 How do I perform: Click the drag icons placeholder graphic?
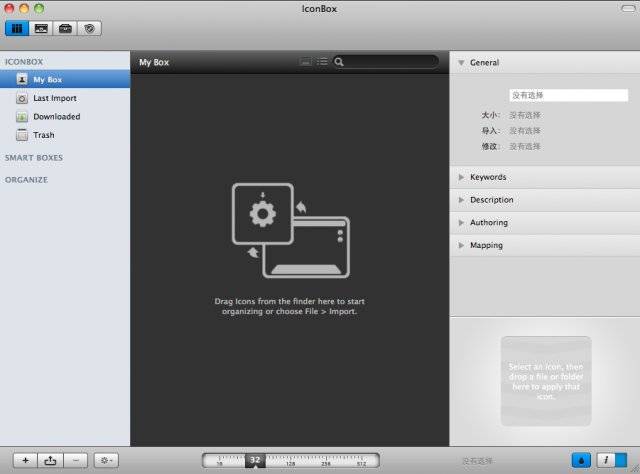pos(291,231)
